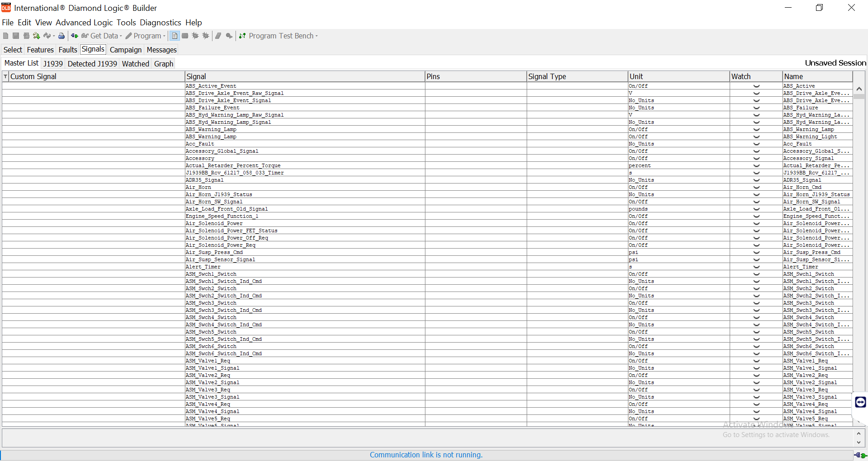868x461 pixels.
Task: Toggle watch eye for ABS_Active_Event row
Action: [x=756, y=86]
